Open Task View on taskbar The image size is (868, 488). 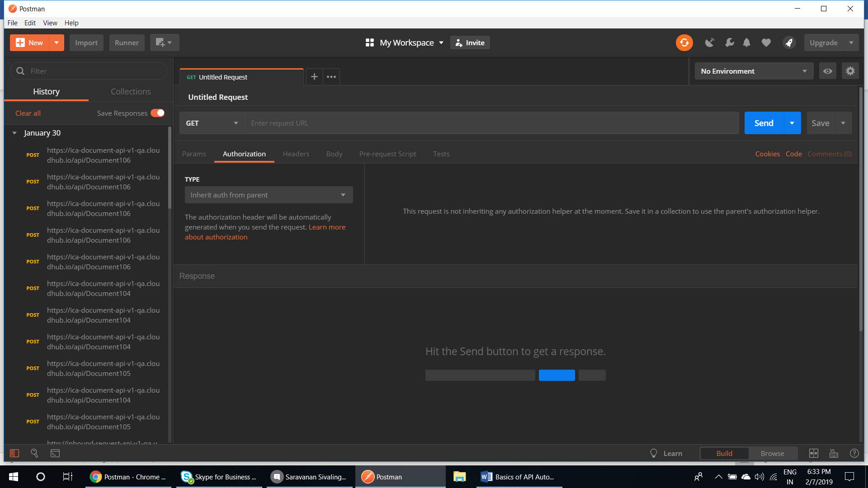coord(67,477)
